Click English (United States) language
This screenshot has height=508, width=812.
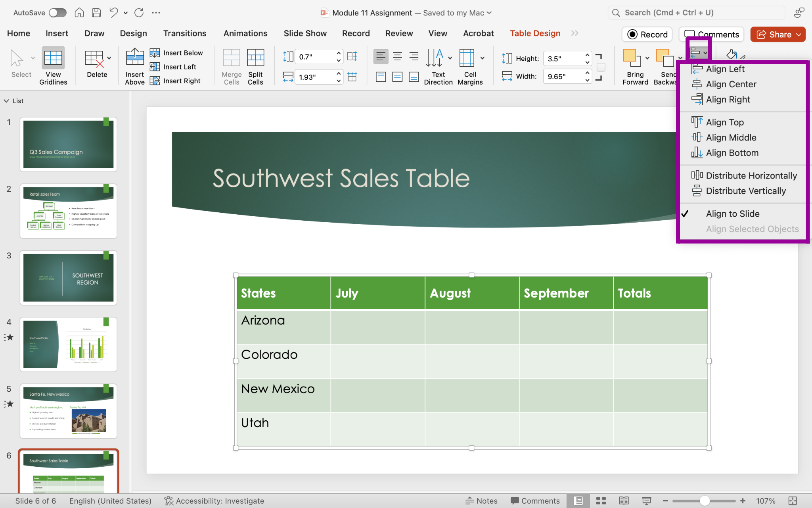click(x=110, y=501)
